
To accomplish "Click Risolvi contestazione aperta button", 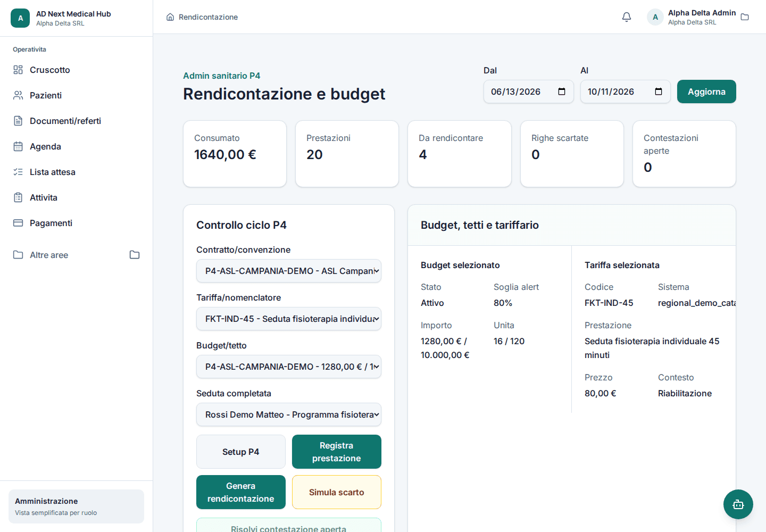I will (x=289, y=525).
